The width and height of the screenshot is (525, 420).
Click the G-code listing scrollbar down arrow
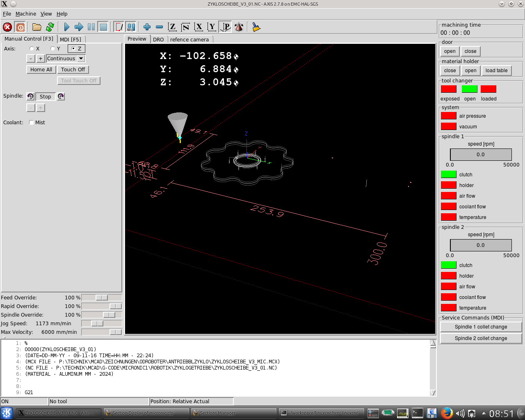pos(433,393)
